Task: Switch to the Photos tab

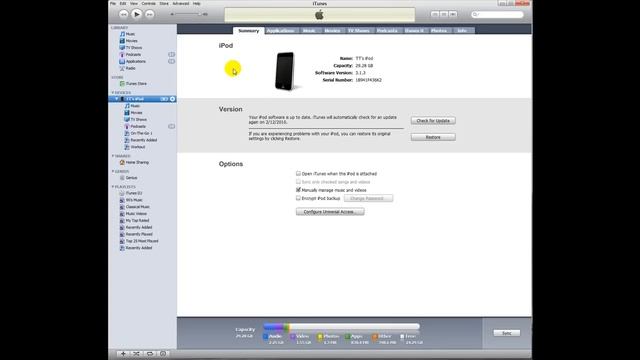Action: click(x=439, y=31)
